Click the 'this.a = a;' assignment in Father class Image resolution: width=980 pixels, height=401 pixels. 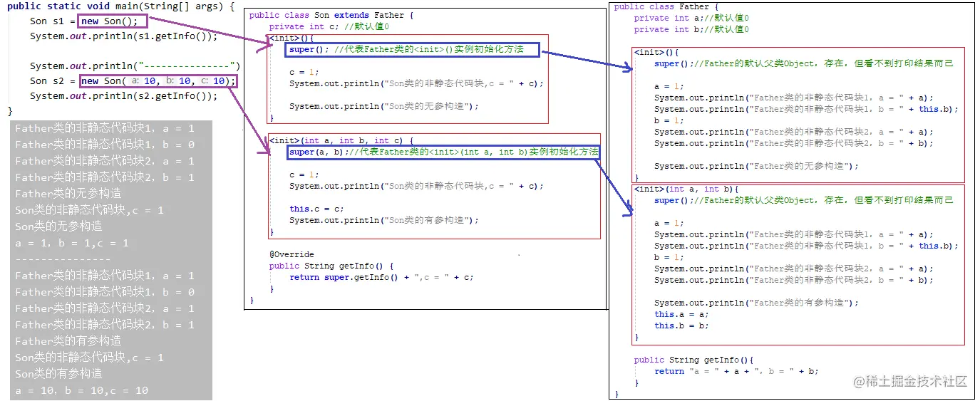click(x=681, y=314)
